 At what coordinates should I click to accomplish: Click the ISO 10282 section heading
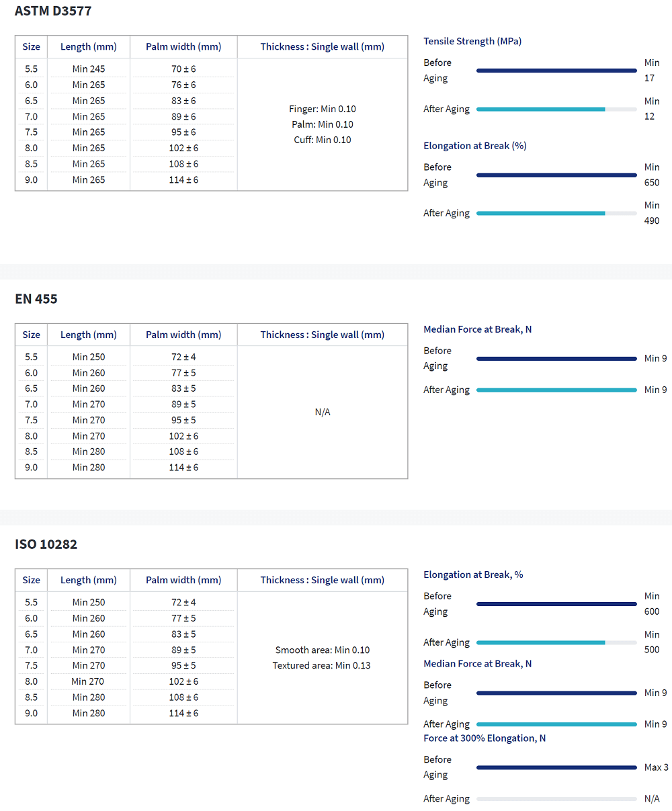(x=46, y=544)
